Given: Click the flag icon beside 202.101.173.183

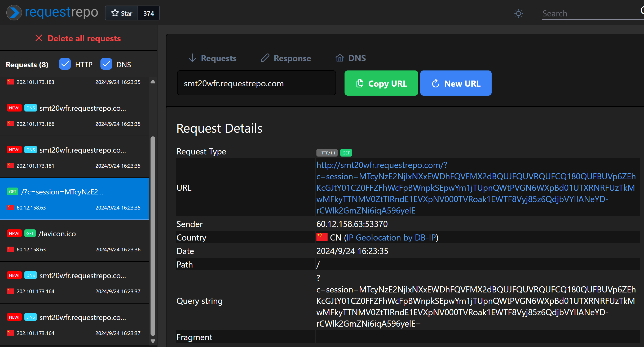Looking at the screenshot, I should click(10, 82).
